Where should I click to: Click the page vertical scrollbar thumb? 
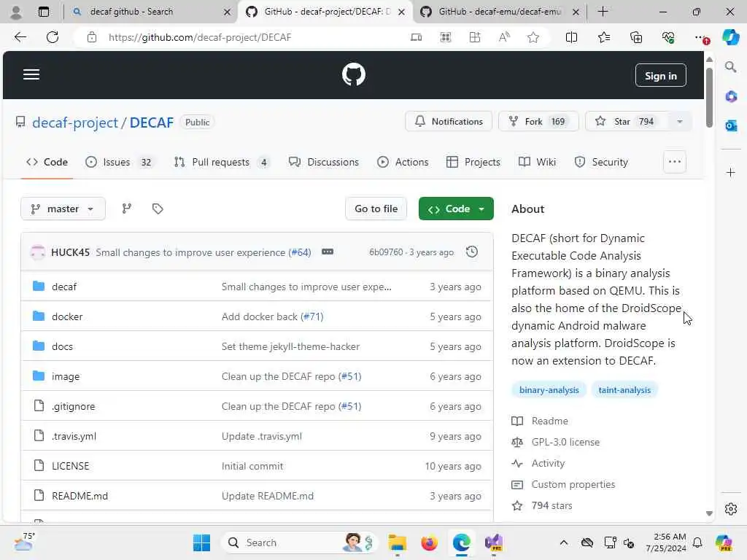[709, 98]
